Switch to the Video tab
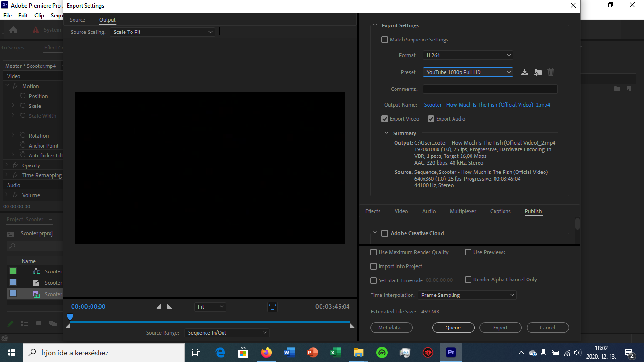 pos(401,211)
